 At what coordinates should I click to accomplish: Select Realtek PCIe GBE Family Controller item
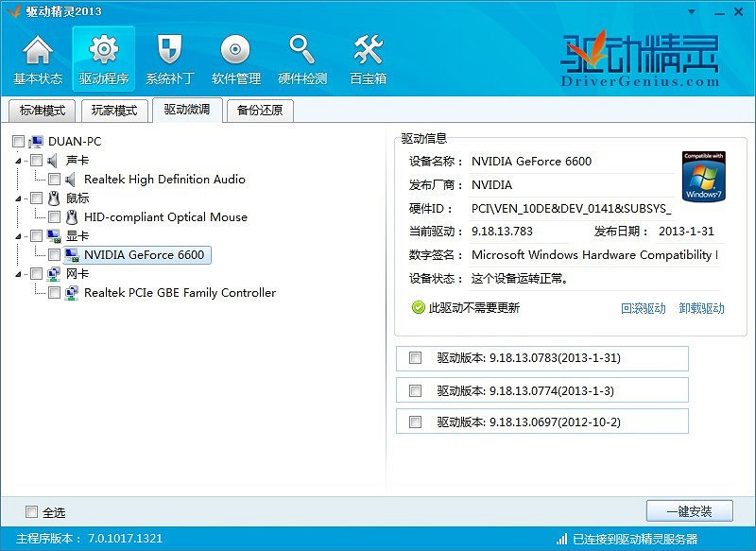coord(180,293)
